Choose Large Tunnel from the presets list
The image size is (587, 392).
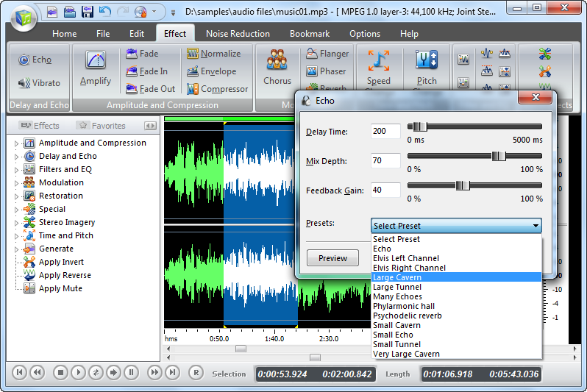(397, 287)
